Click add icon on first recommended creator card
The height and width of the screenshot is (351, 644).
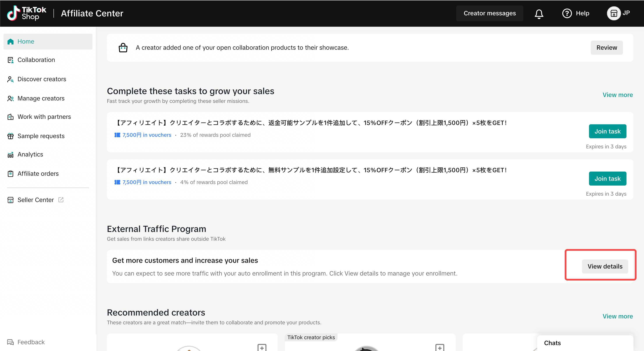[x=262, y=347]
